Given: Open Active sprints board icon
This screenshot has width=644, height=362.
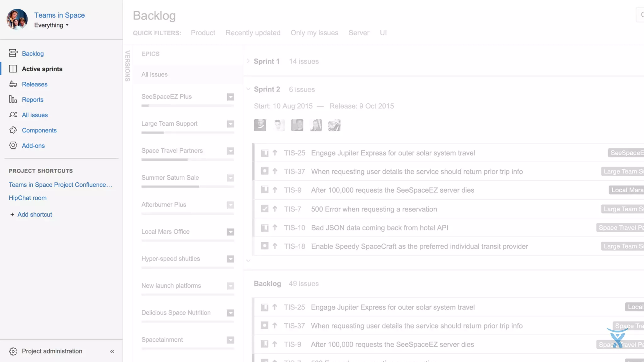Looking at the screenshot, I should point(13,69).
